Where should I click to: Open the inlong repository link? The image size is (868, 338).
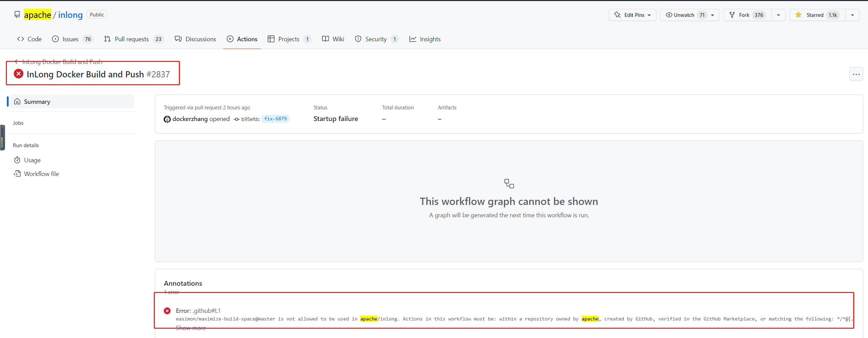click(70, 15)
